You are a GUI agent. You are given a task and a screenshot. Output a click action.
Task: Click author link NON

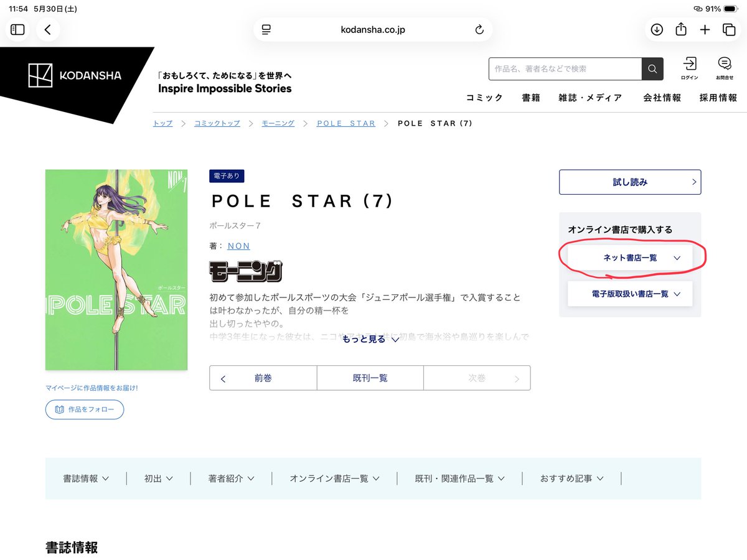(x=238, y=246)
